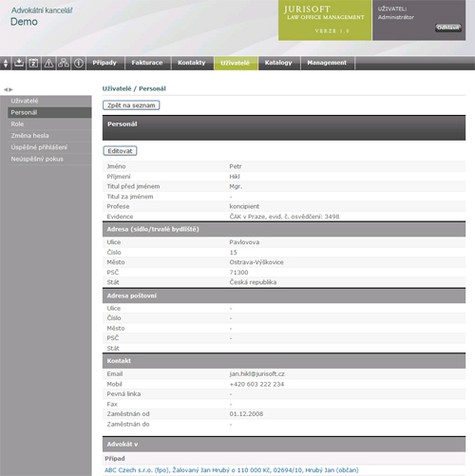475x476 pixels.
Task: Click the Zpět na seznam button
Action: point(131,105)
